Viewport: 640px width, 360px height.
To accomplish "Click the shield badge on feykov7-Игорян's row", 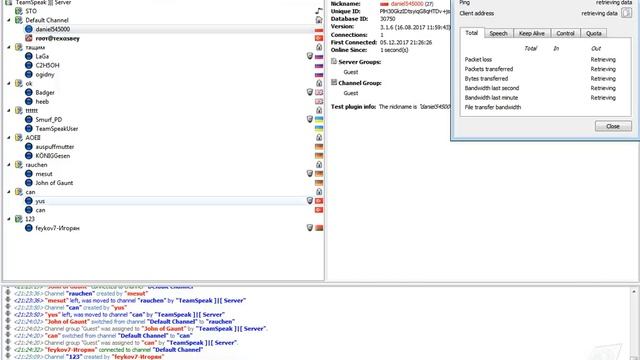I will coord(310,228).
